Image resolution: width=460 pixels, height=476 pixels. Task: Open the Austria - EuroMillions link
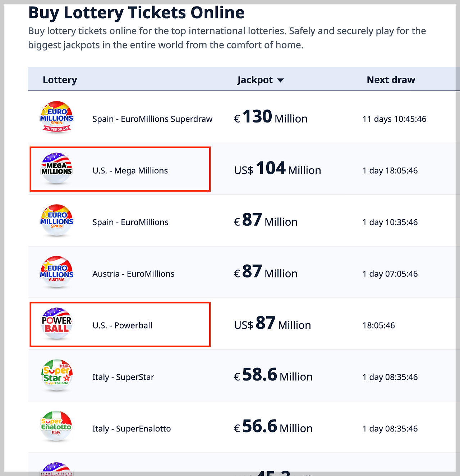pyautogui.click(x=133, y=274)
